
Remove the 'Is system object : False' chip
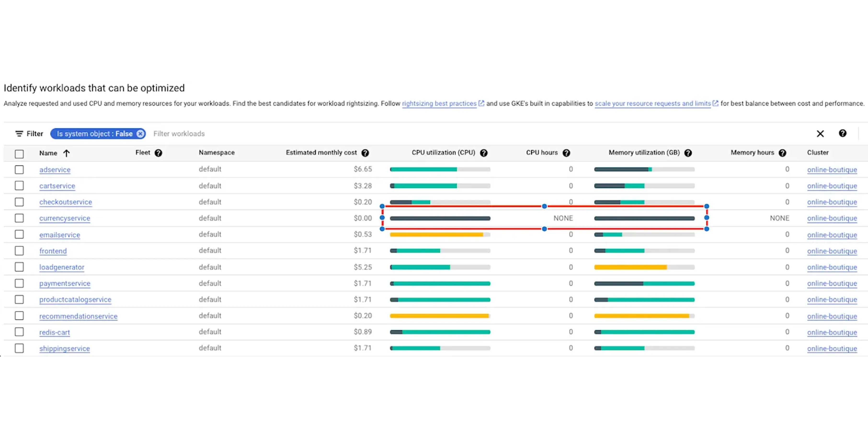(140, 134)
